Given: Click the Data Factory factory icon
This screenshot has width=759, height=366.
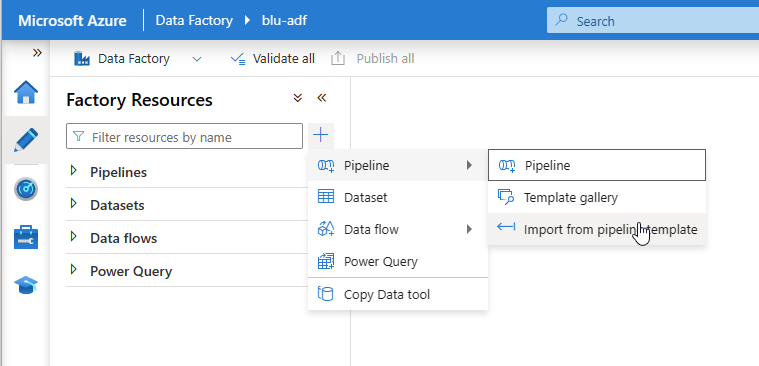Looking at the screenshot, I should [x=82, y=59].
